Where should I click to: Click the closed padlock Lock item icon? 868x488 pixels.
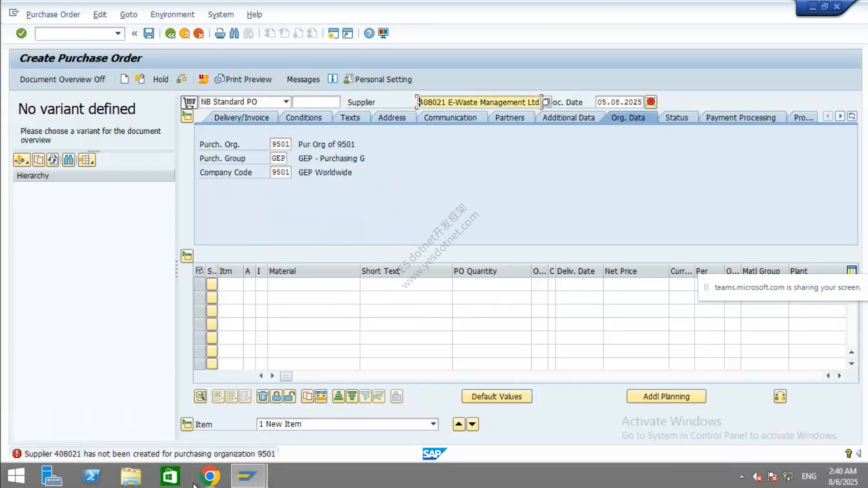pyautogui.click(x=276, y=396)
